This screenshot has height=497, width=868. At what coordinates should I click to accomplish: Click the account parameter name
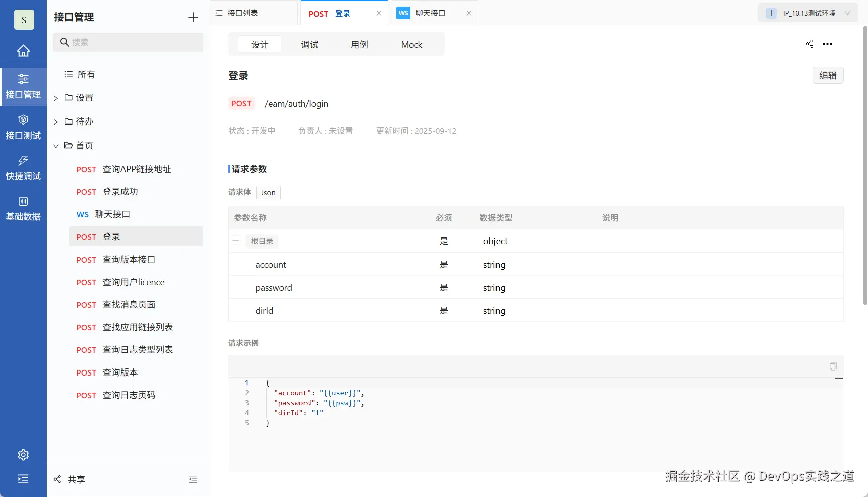tap(271, 265)
